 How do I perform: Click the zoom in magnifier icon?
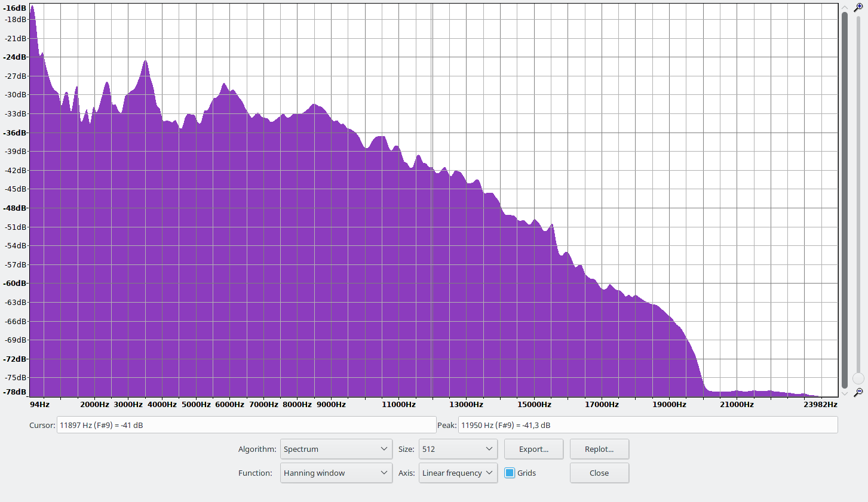(x=858, y=8)
